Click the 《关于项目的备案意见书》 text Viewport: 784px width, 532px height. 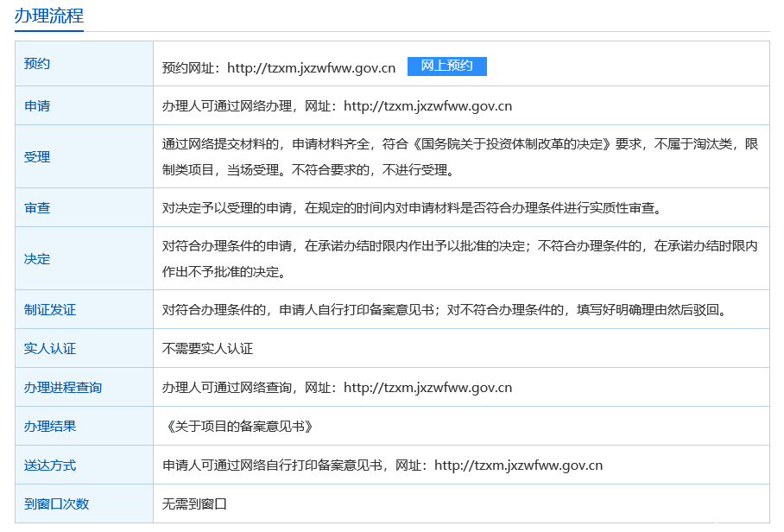(237, 426)
